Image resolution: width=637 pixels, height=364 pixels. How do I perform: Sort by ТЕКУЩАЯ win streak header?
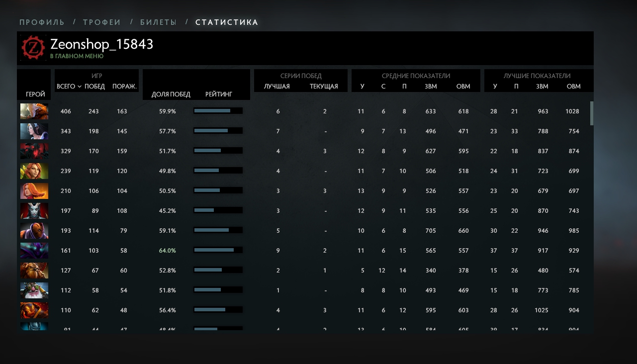point(324,87)
